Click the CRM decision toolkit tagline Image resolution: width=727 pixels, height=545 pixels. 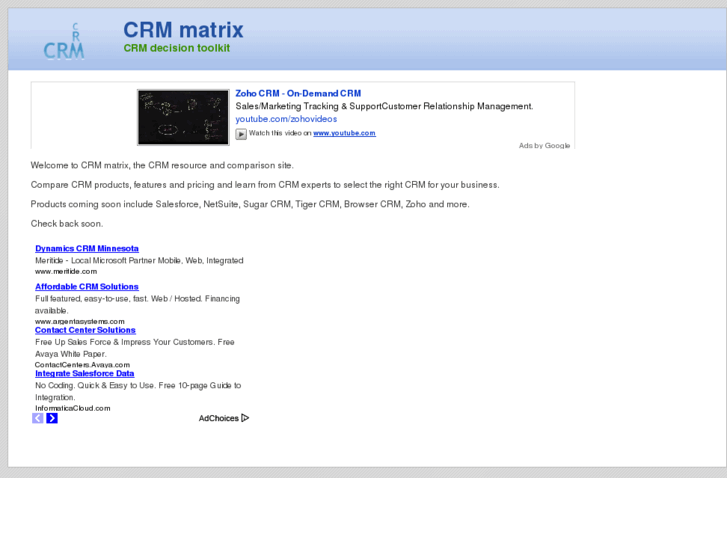coord(177,48)
